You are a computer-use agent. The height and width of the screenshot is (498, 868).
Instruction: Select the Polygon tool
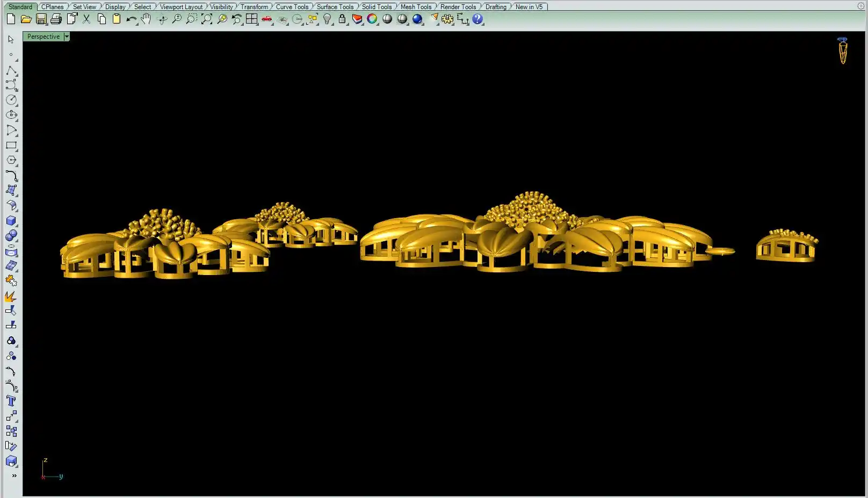11,160
